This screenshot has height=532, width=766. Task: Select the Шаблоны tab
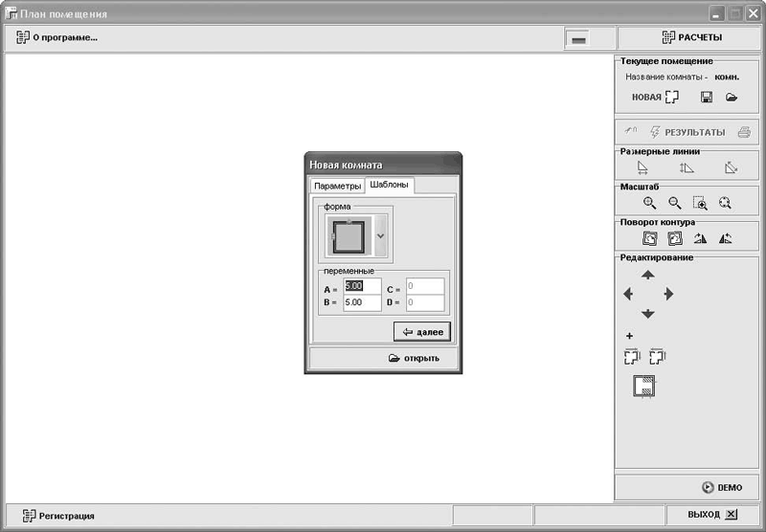coord(389,185)
